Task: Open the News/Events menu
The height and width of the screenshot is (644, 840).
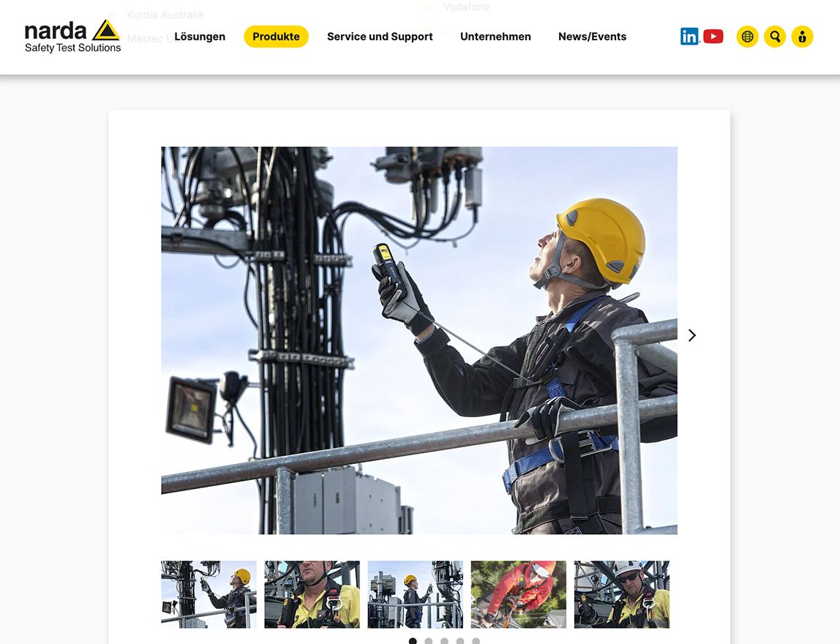Action: pyautogui.click(x=592, y=37)
